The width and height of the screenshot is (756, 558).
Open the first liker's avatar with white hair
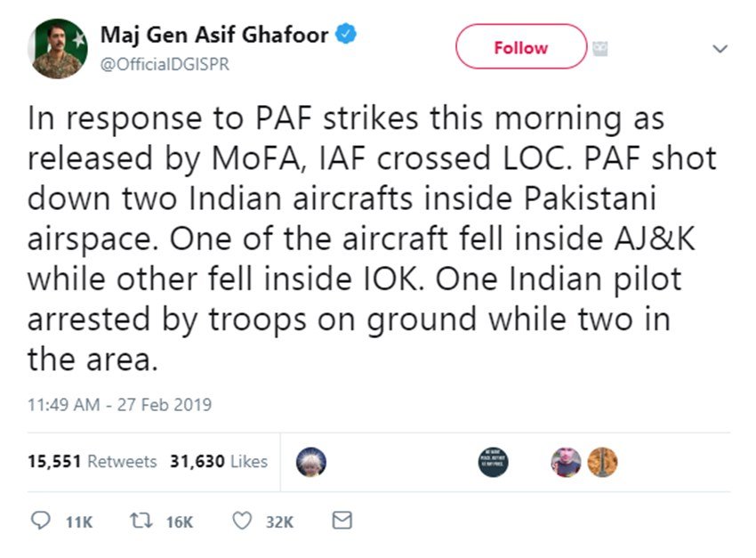click(x=310, y=461)
